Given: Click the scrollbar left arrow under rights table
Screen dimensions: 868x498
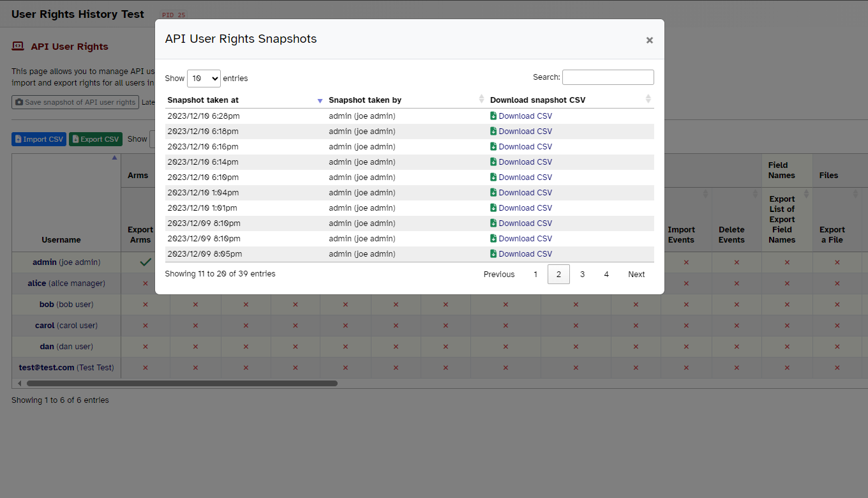Looking at the screenshot, I should [x=19, y=384].
